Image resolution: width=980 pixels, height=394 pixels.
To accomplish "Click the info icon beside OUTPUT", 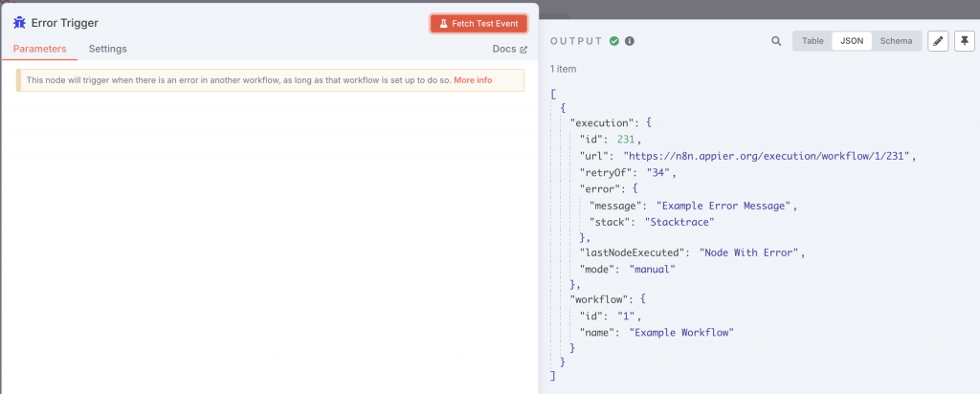I will point(630,41).
